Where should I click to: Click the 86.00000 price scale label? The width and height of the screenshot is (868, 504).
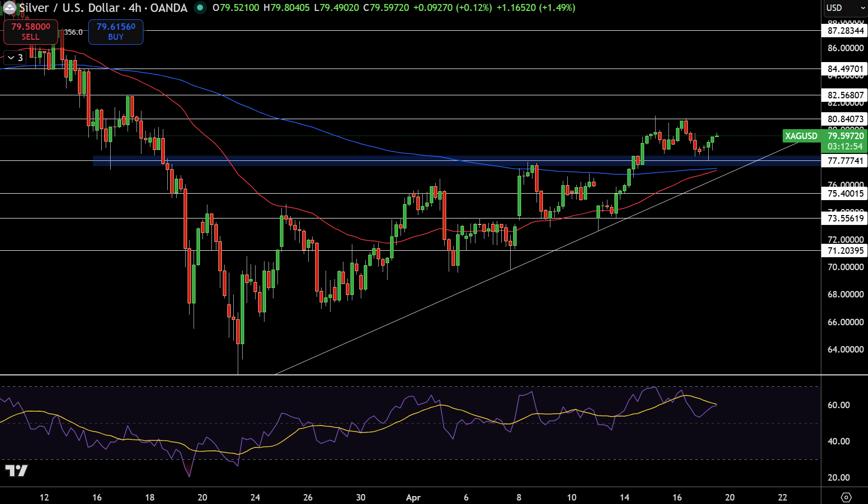click(846, 48)
